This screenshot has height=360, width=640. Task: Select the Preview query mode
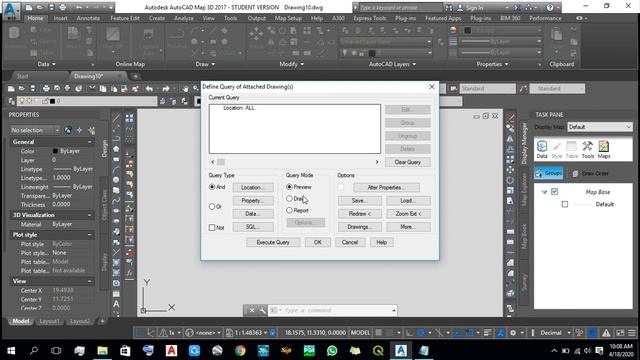(289, 187)
